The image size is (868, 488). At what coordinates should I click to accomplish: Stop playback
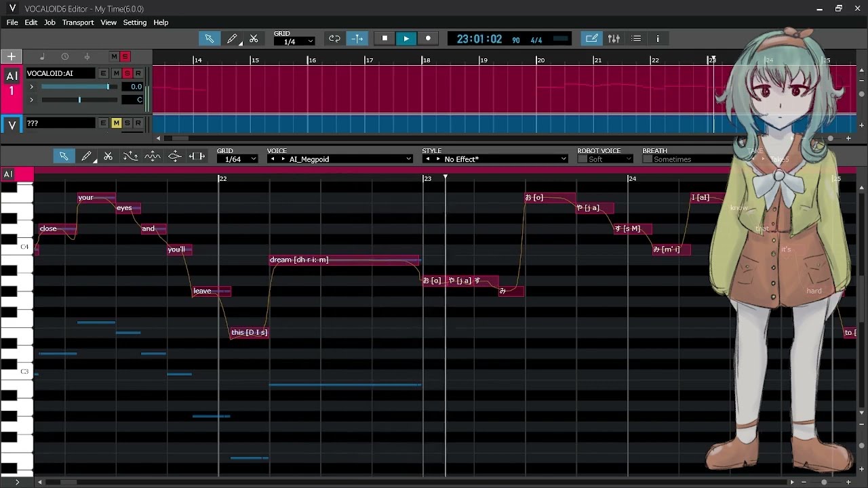384,39
